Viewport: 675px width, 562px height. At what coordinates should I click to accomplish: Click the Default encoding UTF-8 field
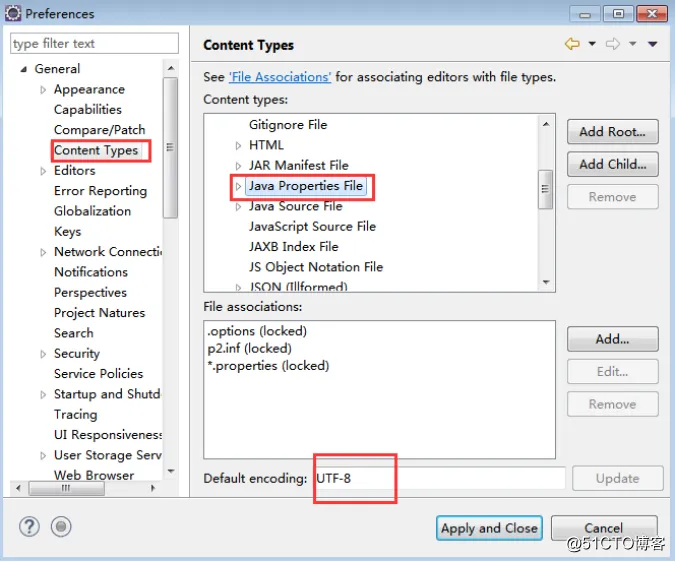pos(439,479)
